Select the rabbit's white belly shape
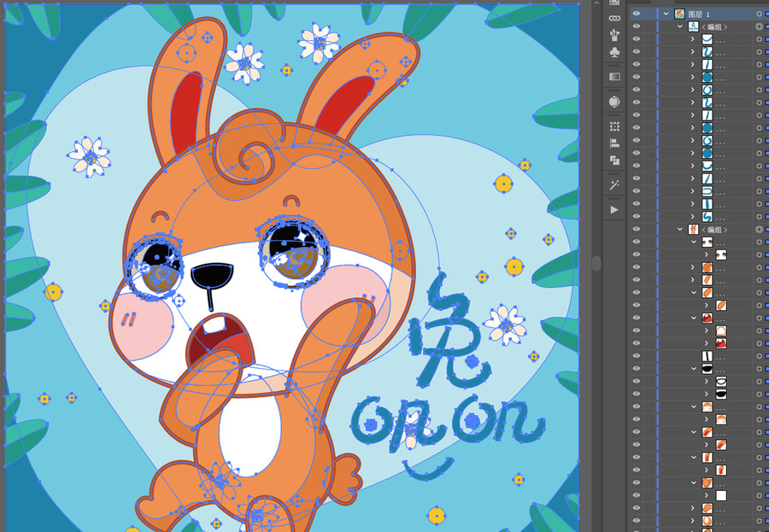769x532 pixels. point(249,436)
